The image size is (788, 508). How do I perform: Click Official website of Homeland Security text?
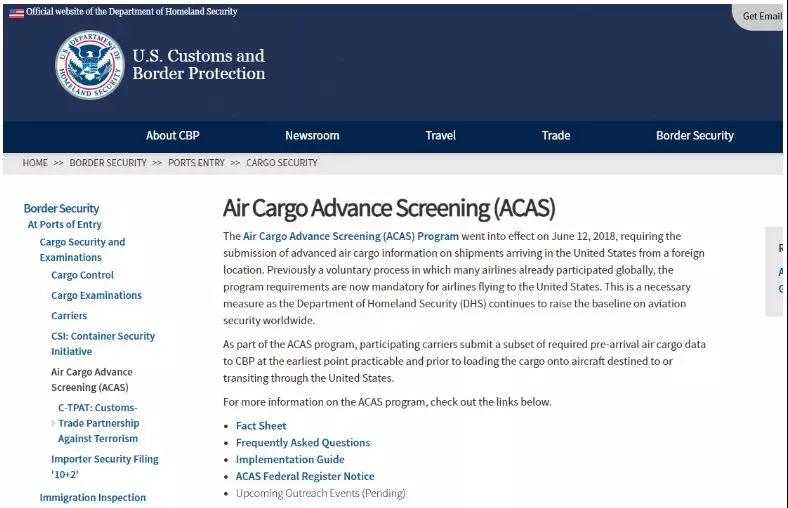pyautogui.click(x=131, y=12)
